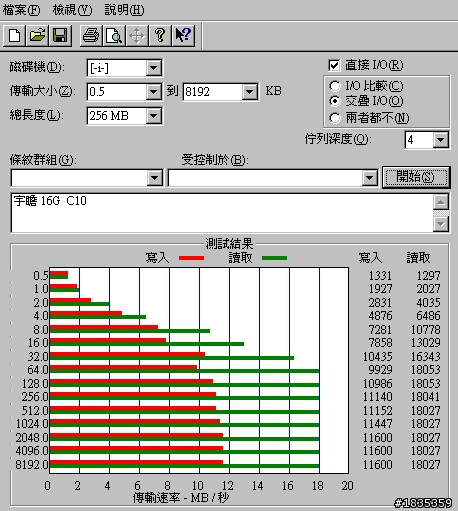
Task: Open the 說明(H) menu
Action: point(124,10)
